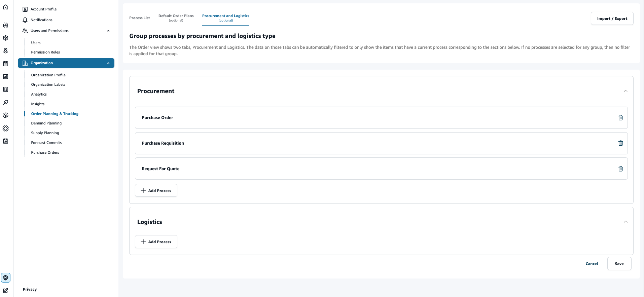The height and width of the screenshot is (297, 644).
Task: Click the leaf sustainability icon
Action: 6,103
